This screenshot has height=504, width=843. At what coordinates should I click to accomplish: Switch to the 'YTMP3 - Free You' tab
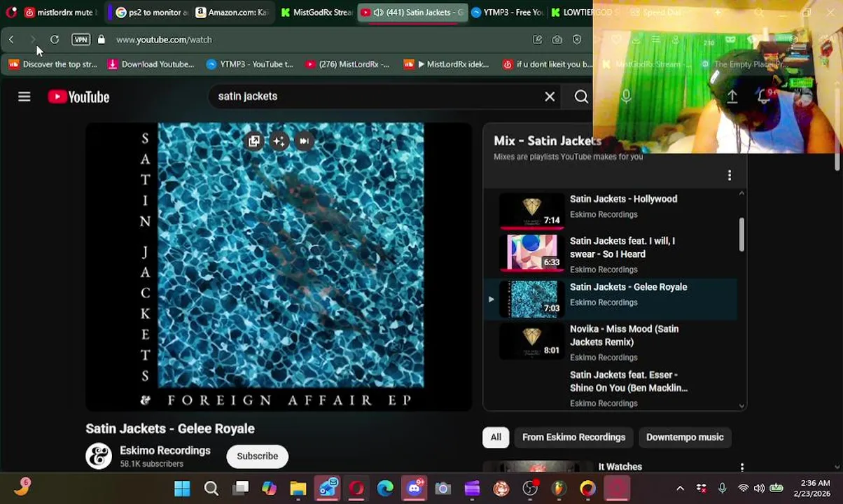coord(507,13)
